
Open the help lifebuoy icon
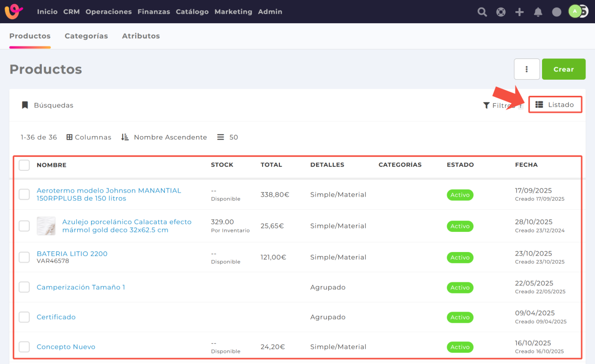501,12
